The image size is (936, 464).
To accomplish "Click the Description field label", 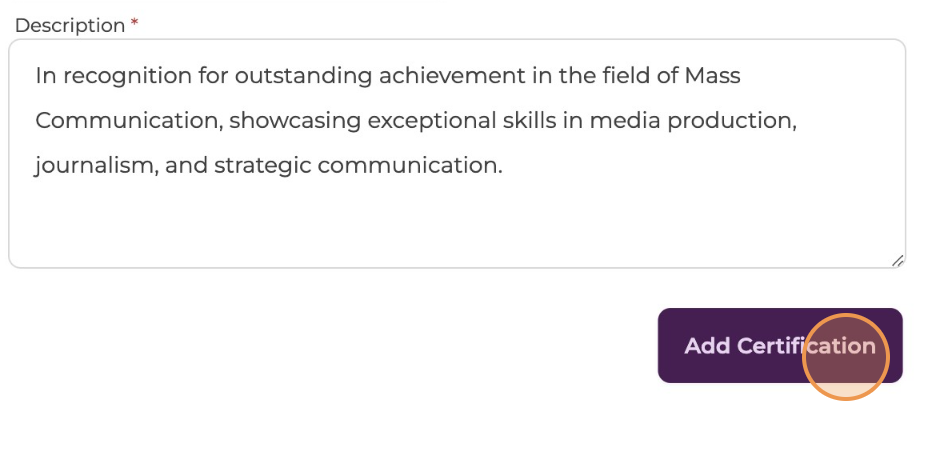I will pos(70,26).
